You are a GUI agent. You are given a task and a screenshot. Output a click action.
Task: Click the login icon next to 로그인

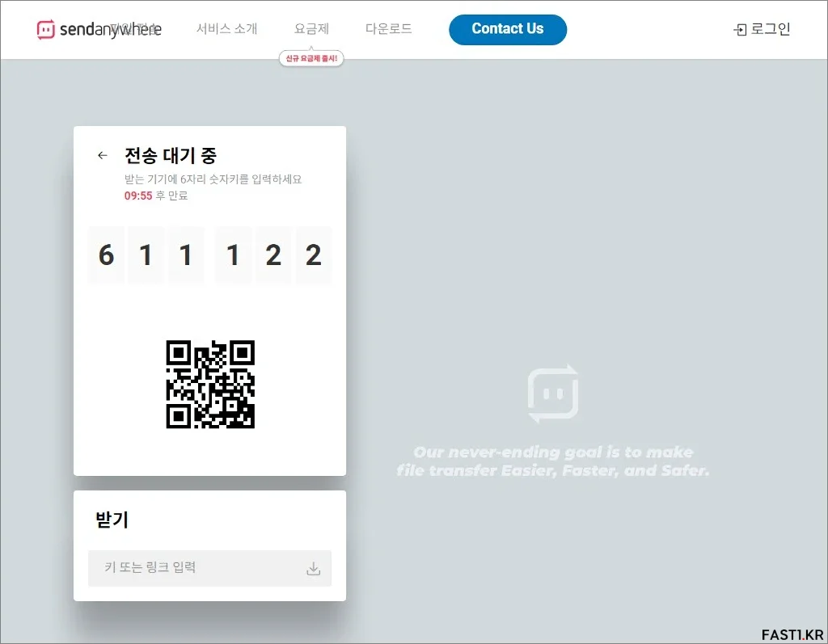(741, 30)
